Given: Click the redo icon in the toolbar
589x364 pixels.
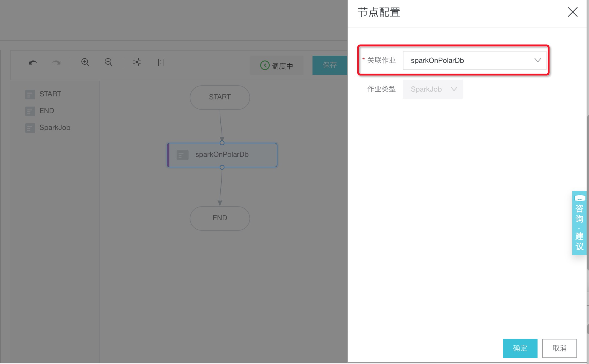Looking at the screenshot, I should point(56,62).
